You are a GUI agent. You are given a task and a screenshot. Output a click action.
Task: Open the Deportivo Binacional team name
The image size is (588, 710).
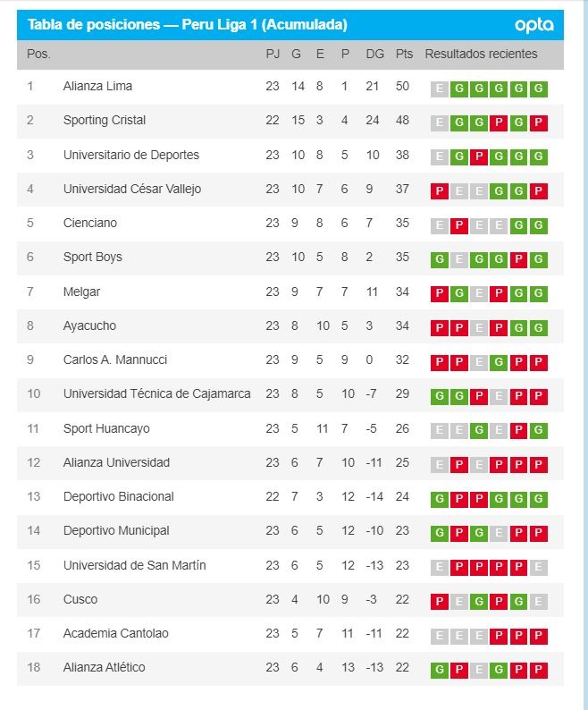(118, 496)
